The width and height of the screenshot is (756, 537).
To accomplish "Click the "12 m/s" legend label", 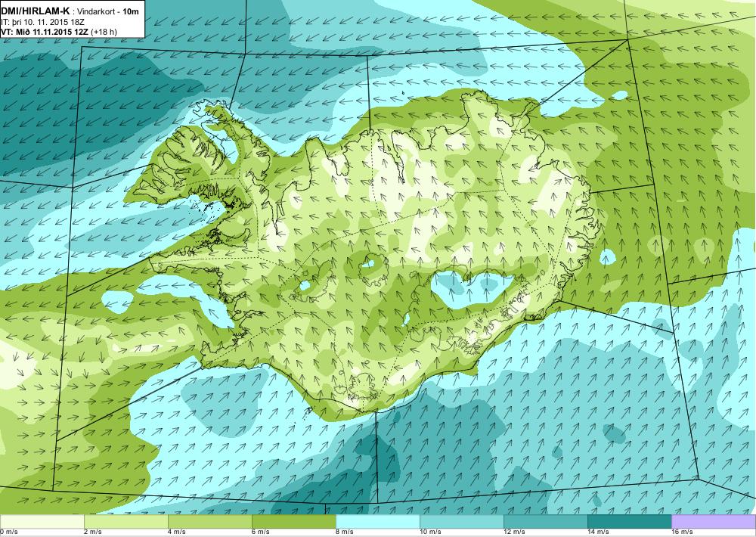I will [x=514, y=532].
